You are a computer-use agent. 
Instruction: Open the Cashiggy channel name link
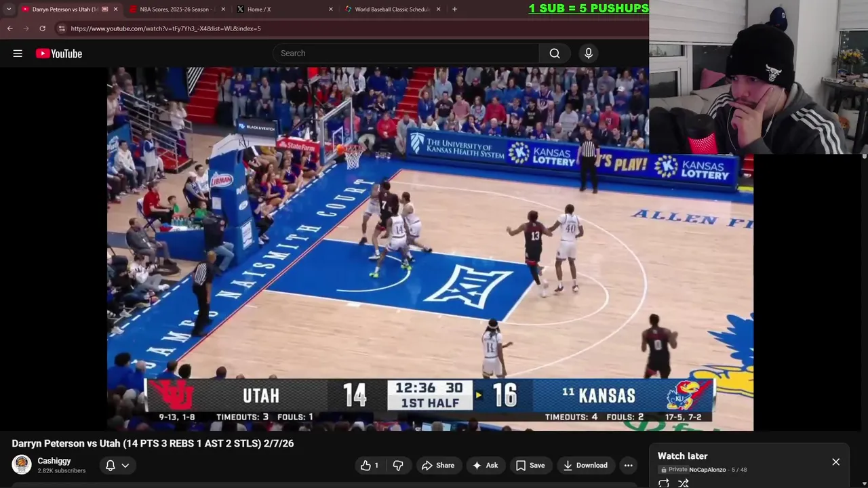coord(54,461)
